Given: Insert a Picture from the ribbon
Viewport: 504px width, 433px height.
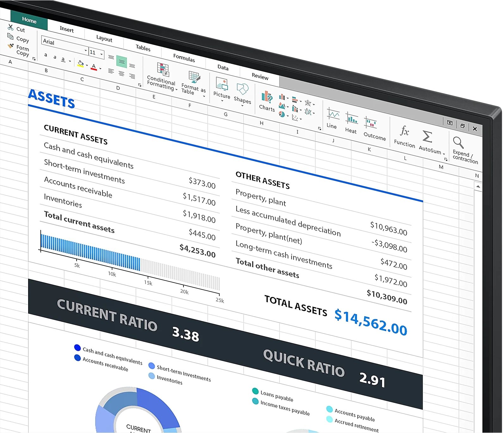Looking at the screenshot, I should coord(222,89).
